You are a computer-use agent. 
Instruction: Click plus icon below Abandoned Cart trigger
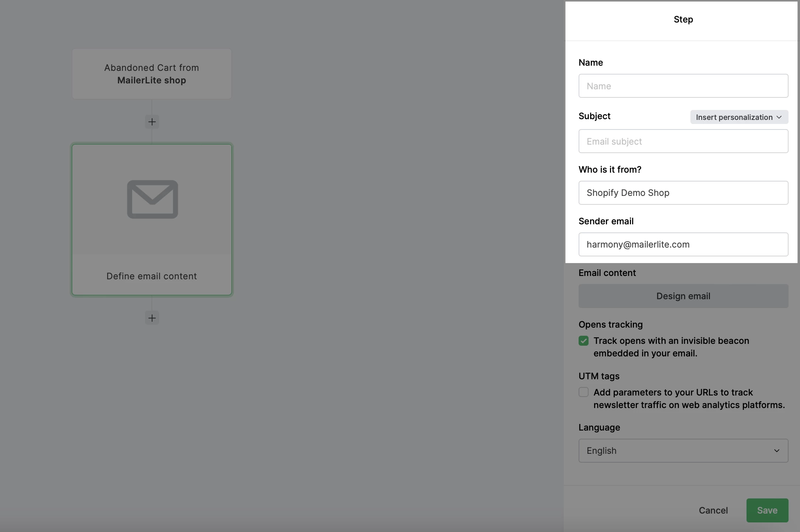click(x=152, y=122)
